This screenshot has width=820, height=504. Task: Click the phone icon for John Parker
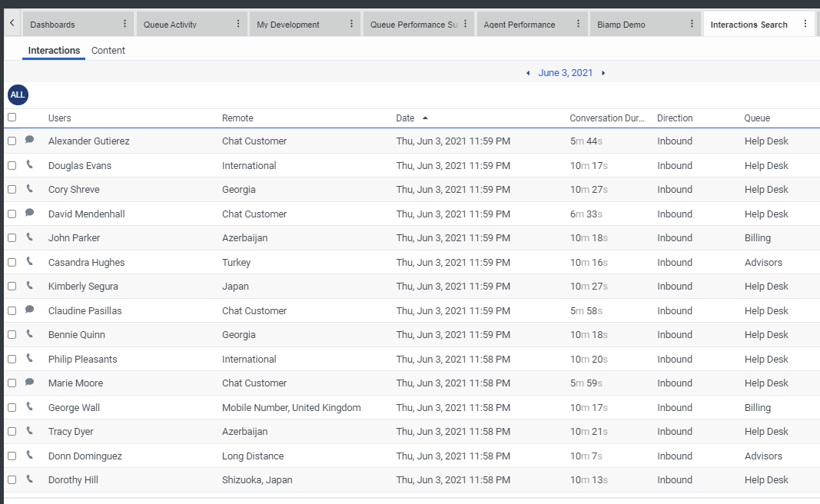click(x=29, y=237)
